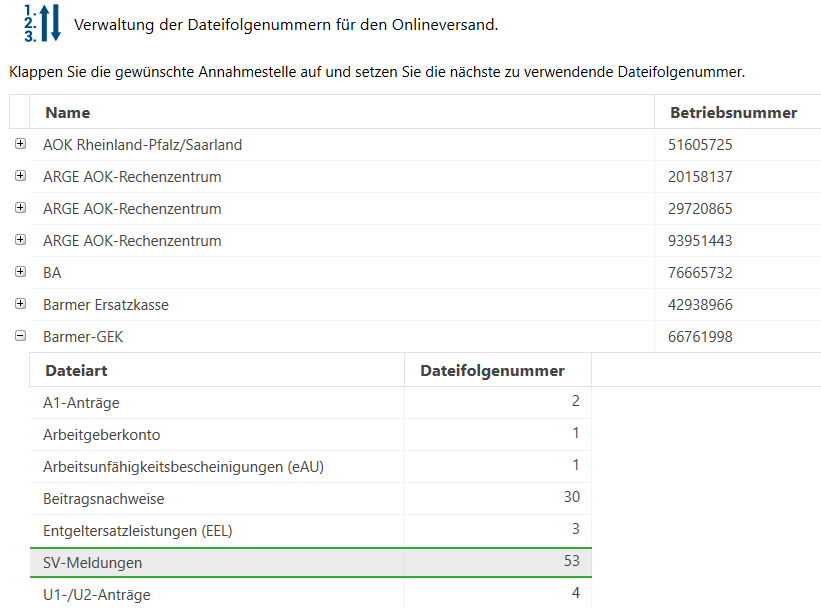This screenshot has width=821, height=608.
Task: Collapse the Barmer-GEK row
Action: (x=20, y=336)
